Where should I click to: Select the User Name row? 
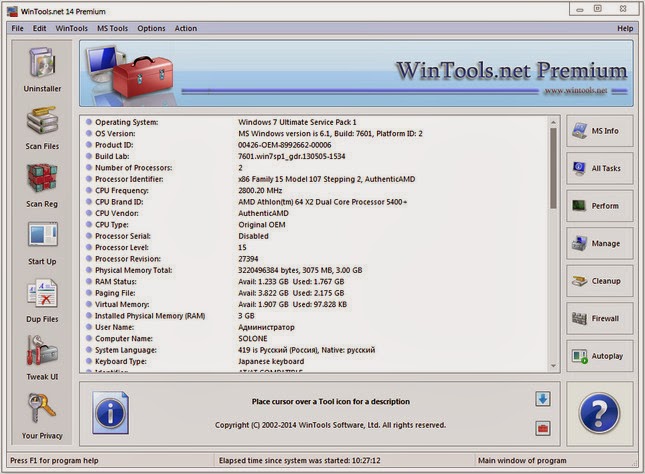316,327
